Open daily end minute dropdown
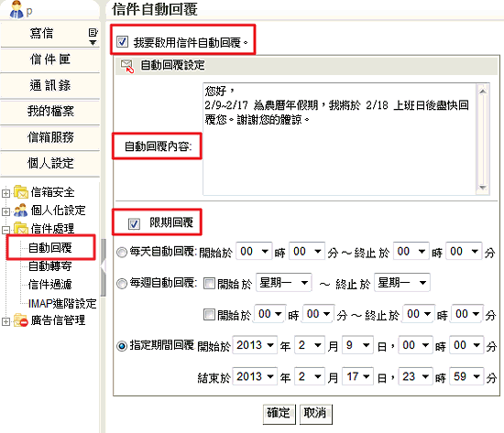The width and height of the screenshot is (504, 433). 464,251
